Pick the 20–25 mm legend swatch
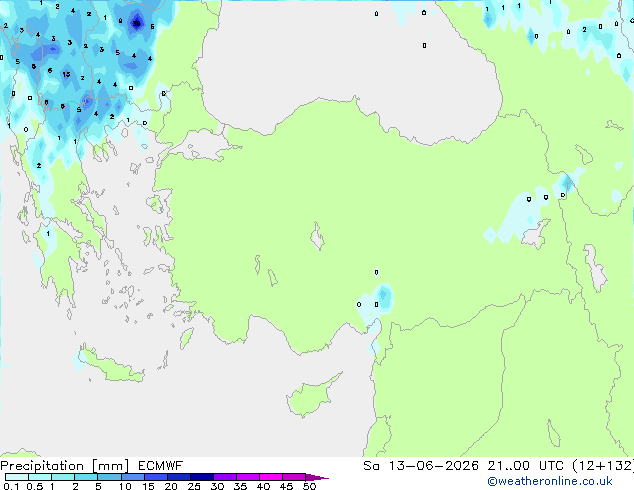The width and height of the screenshot is (634, 490). pos(178,477)
